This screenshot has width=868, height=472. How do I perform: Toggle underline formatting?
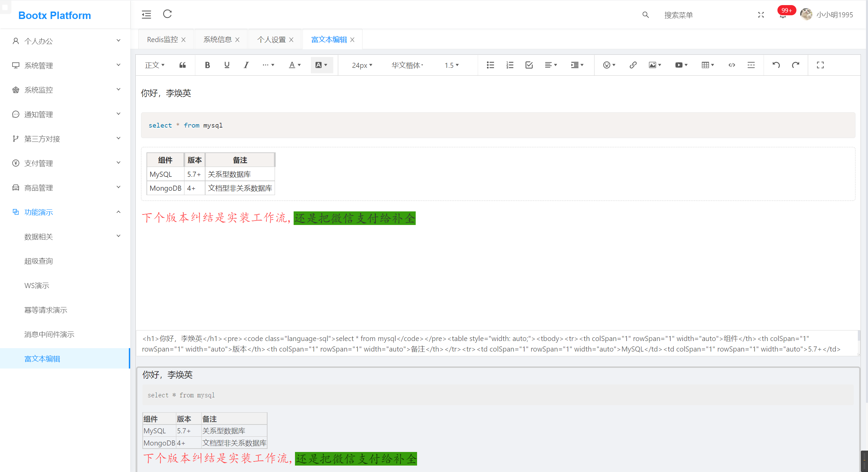click(x=227, y=65)
